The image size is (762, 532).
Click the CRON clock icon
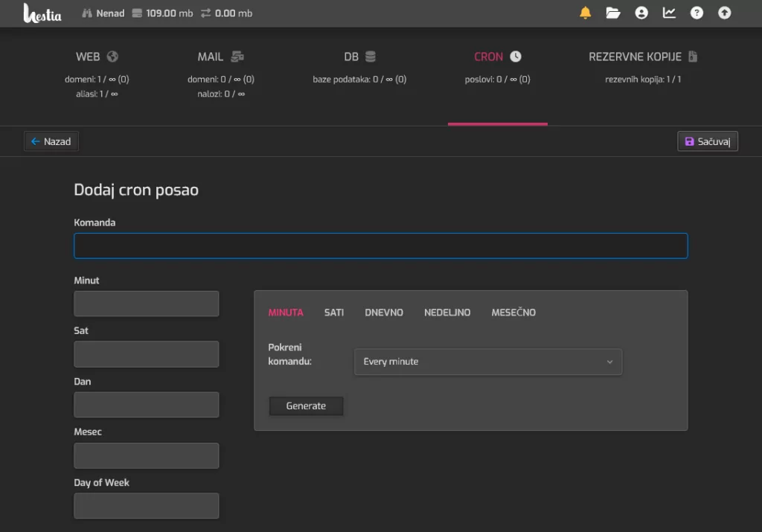tap(516, 57)
